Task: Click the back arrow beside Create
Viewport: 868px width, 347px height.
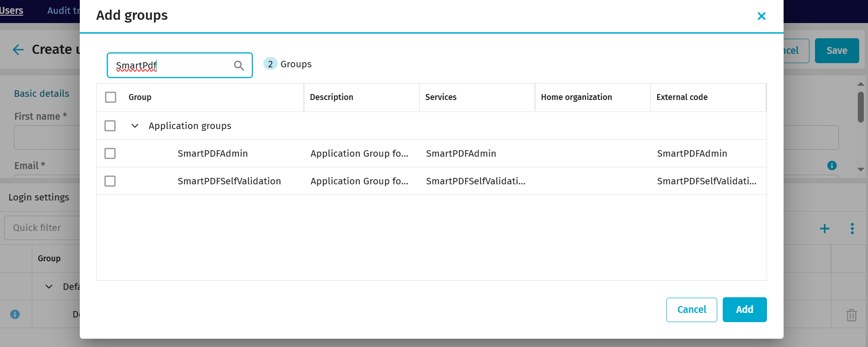Action: coord(18,50)
